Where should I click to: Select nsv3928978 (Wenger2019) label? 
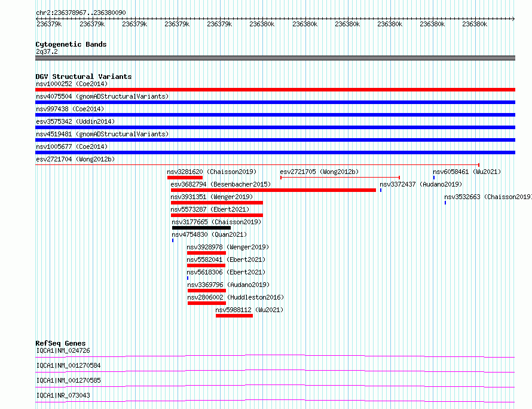pos(228,247)
